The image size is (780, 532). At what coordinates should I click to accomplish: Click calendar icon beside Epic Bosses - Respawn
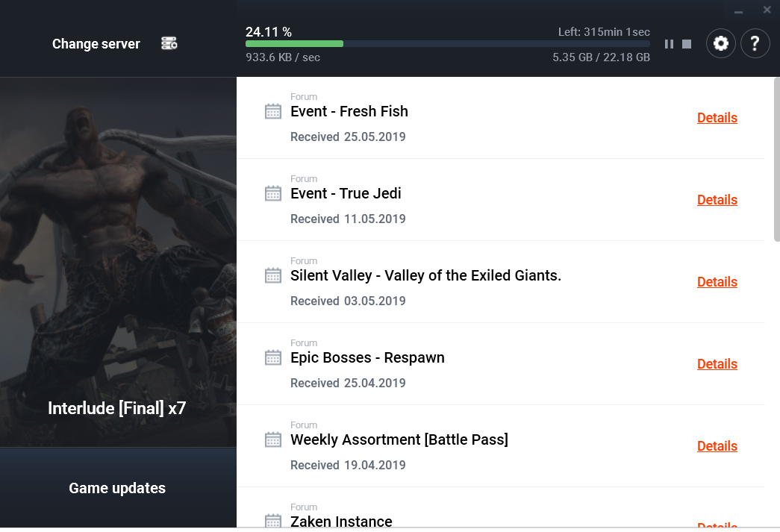tap(273, 358)
